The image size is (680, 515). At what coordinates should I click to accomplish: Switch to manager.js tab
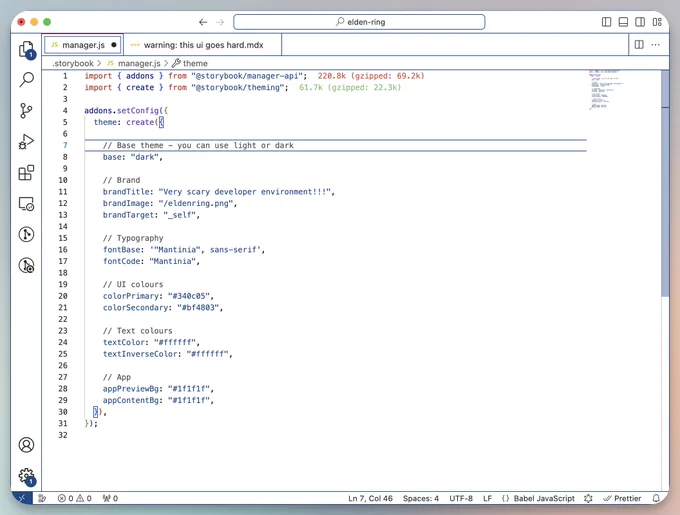coord(83,45)
